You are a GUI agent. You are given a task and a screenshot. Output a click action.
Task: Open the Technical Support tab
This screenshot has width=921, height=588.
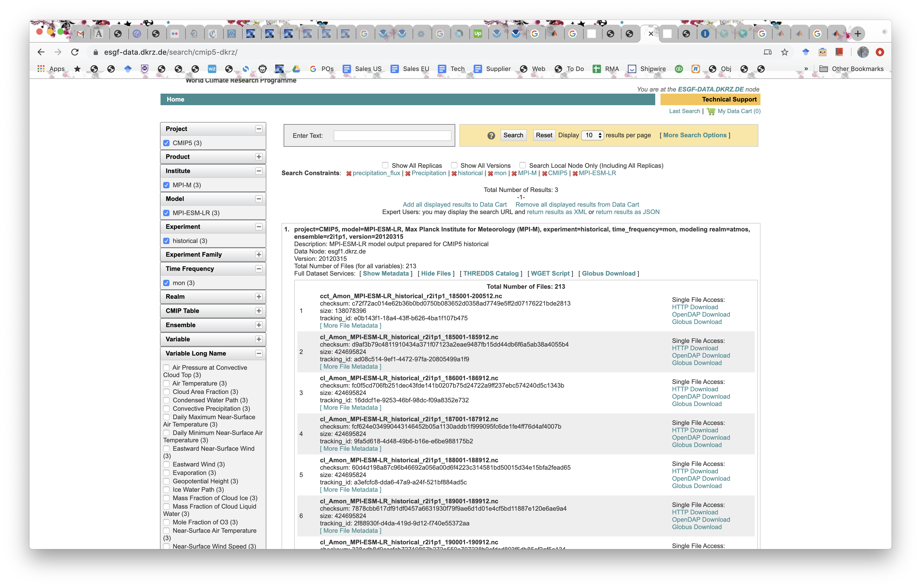[x=729, y=99]
